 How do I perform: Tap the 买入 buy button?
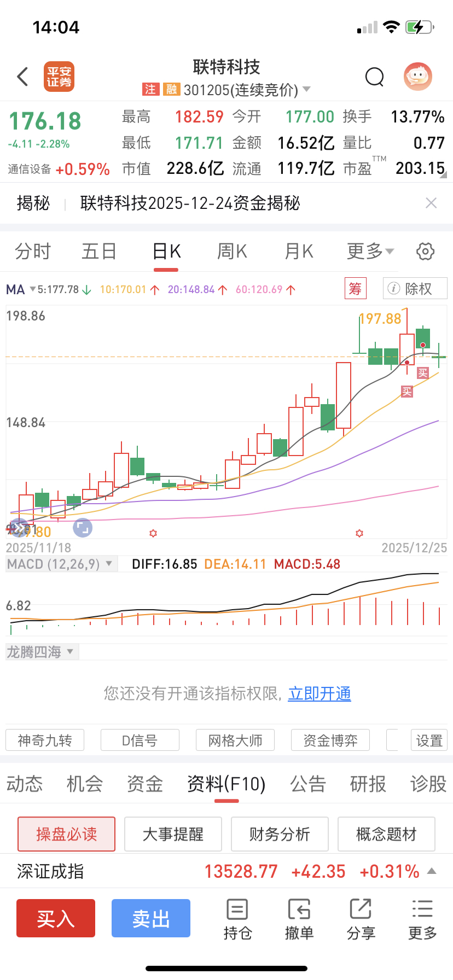[x=56, y=918]
